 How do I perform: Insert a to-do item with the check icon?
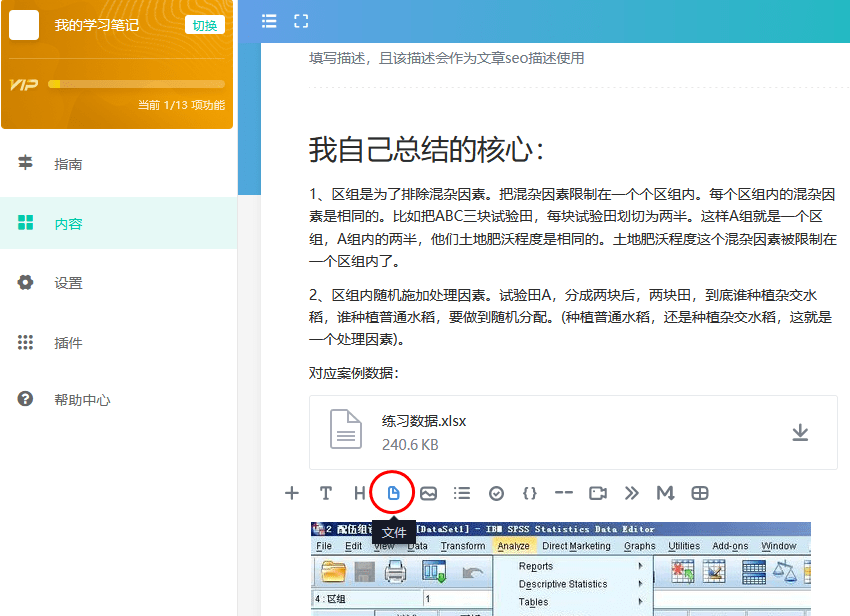tap(495, 493)
